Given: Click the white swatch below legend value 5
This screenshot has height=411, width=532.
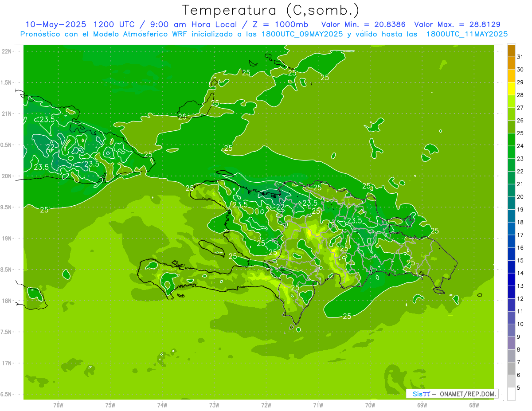Looking at the screenshot, I should [511, 394].
